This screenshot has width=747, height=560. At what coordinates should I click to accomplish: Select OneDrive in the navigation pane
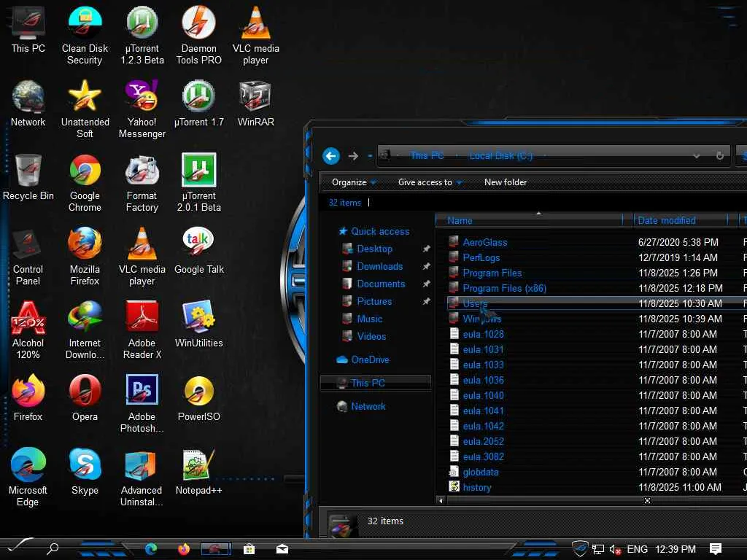363,359
